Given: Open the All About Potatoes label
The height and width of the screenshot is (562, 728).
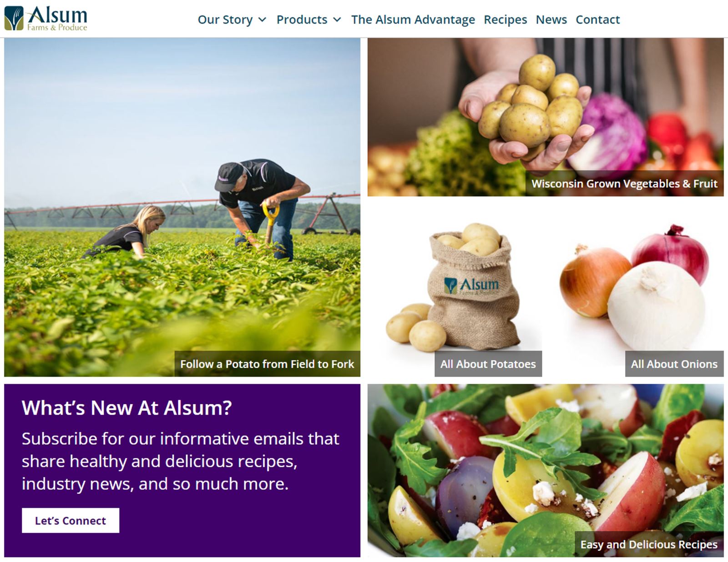Looking at the screenshot, I should pos(488,364).
